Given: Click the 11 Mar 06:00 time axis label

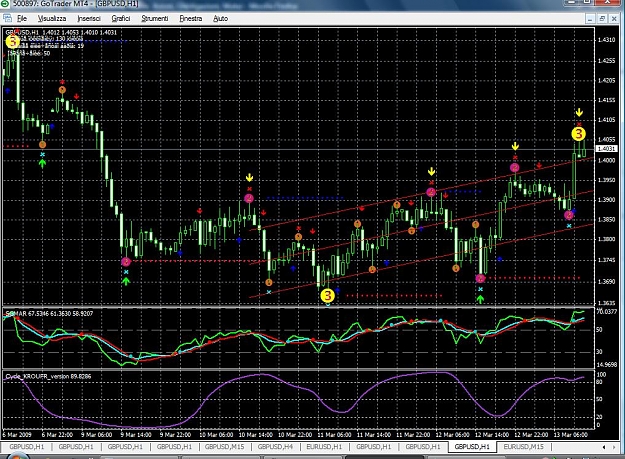Looking at the screenshot, I should pyautogui.click(x=334, y=434).
